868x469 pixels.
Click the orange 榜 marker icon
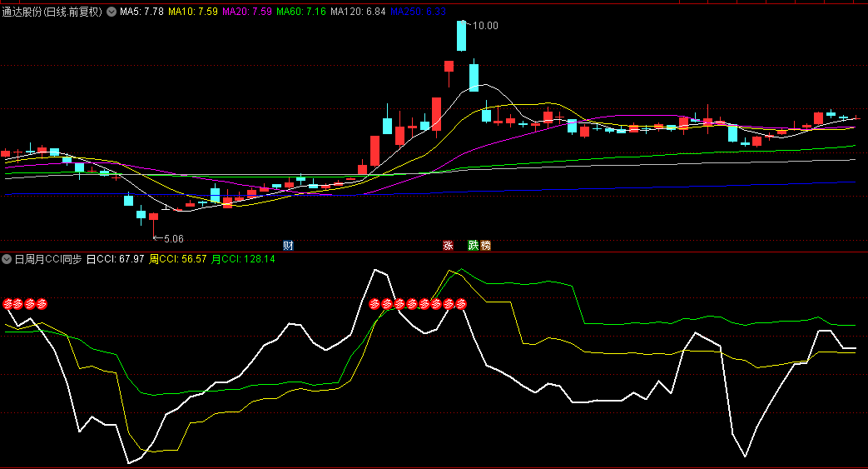click(485, 245)
